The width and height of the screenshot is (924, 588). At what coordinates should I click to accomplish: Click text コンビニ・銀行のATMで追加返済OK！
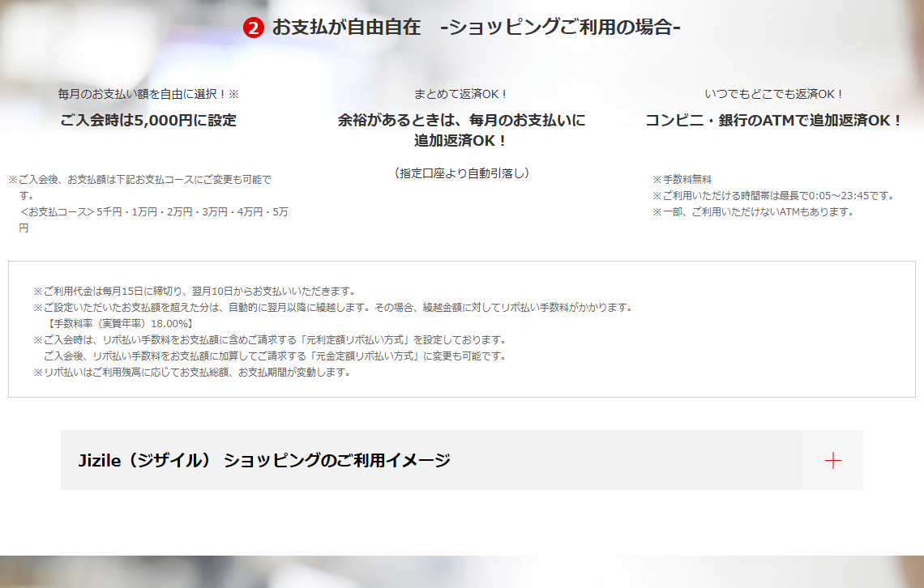tap(775, 120)
